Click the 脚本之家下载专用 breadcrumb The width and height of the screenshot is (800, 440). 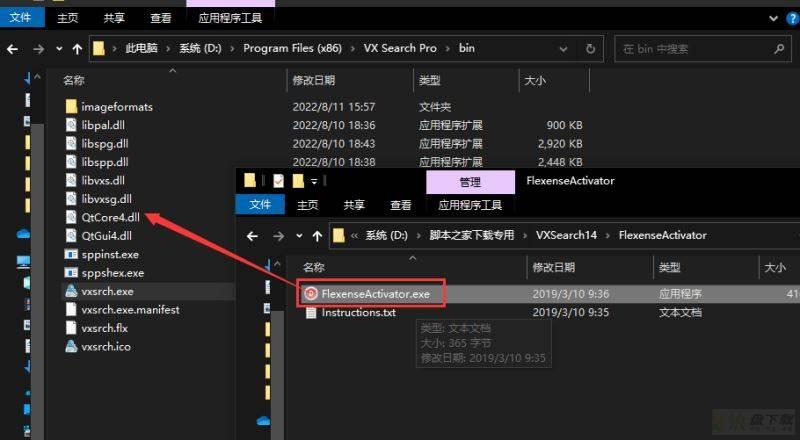click(x=472, y=235)
